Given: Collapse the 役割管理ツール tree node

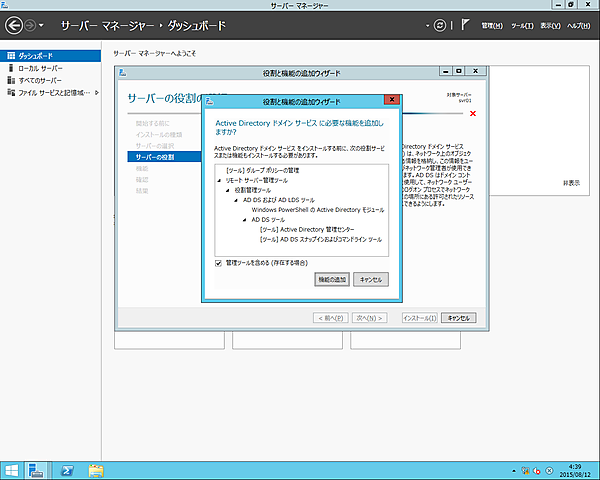Looking at the screenshot, I should (x=228, y=191).
